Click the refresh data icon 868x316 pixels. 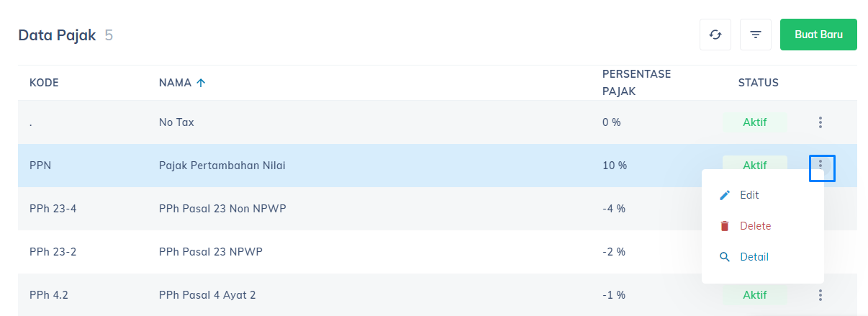pos(715,35)
